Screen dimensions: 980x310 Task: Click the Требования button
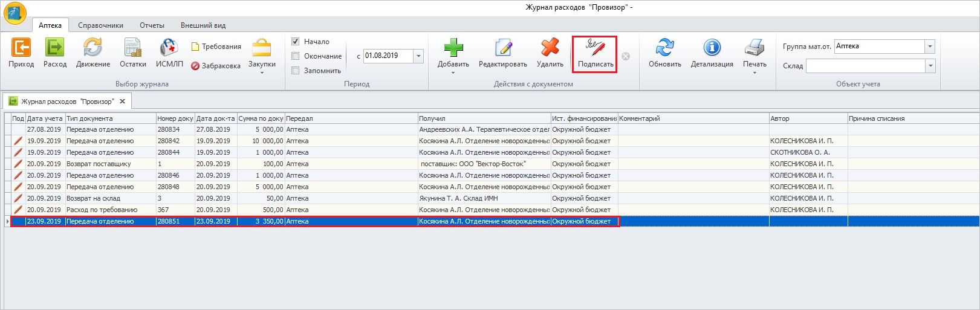coord(216,47)
